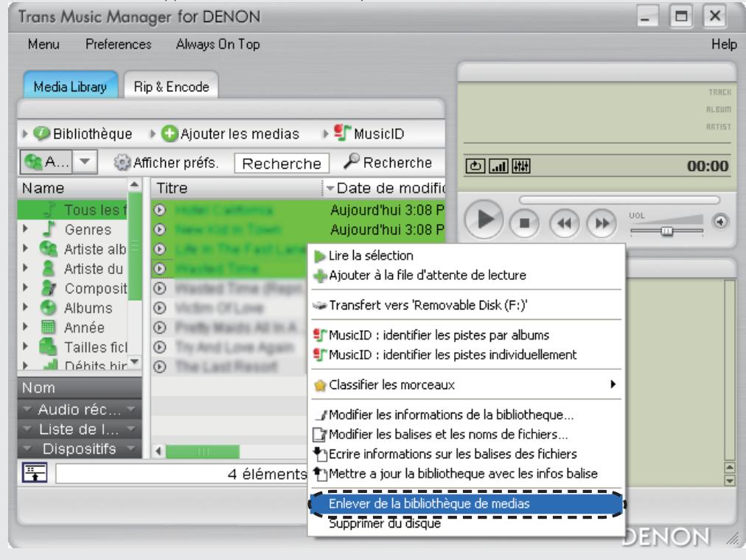The height and width of the screenshot is (560, 746).
Task: Open the Menu menu
Action: pyautogui.click(x=43, y=44)
